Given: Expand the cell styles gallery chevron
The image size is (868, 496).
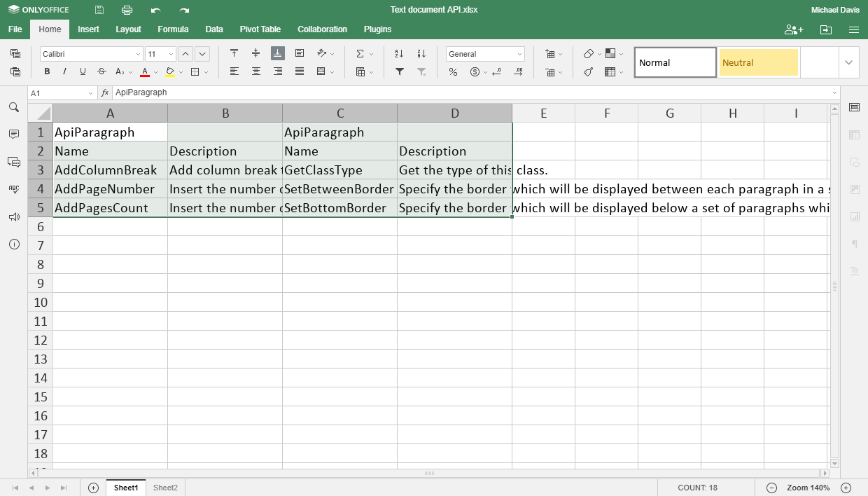Looking at the screenshot, I should [x=848, y=62].
